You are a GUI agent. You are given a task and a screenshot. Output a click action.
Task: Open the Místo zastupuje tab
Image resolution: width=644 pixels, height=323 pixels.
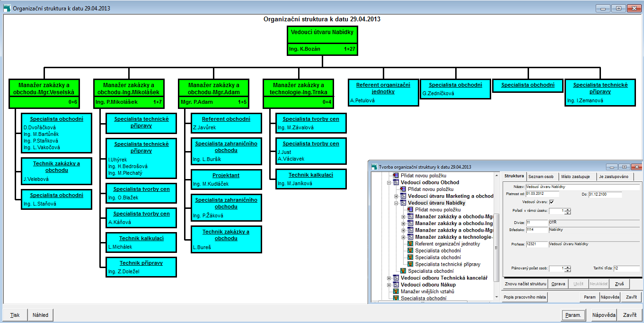pyautogui.click(x=575, y=176)
